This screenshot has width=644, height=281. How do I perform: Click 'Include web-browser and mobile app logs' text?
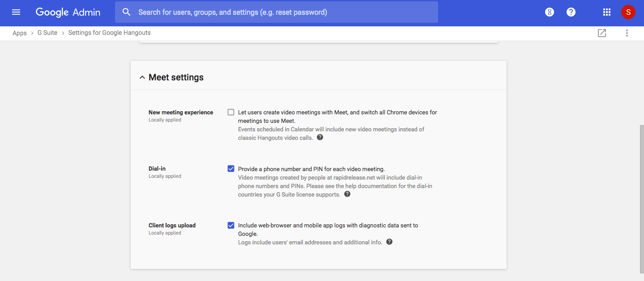click(x=328, y=230)
